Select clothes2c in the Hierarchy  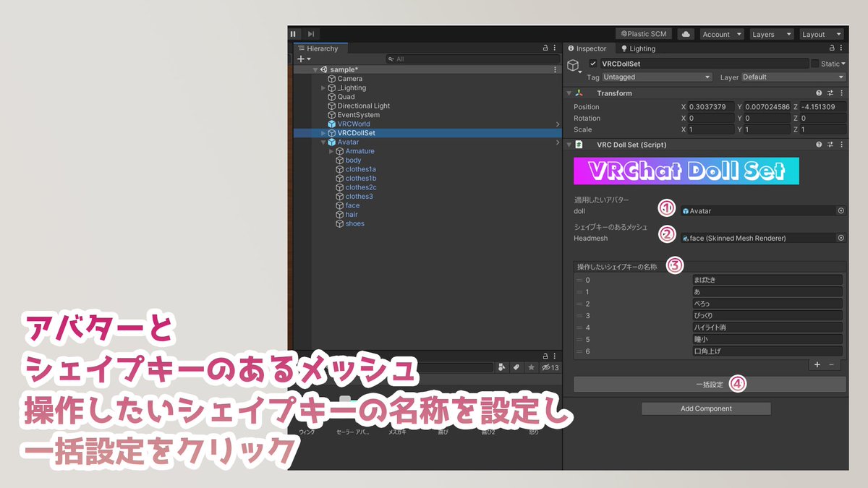(361, 187)
